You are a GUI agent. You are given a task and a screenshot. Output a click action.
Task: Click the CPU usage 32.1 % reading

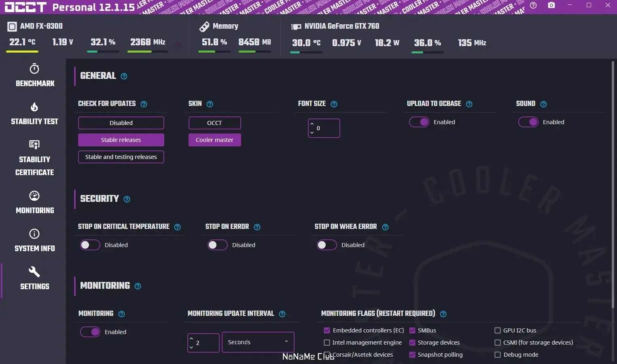[x=103, y=42]
